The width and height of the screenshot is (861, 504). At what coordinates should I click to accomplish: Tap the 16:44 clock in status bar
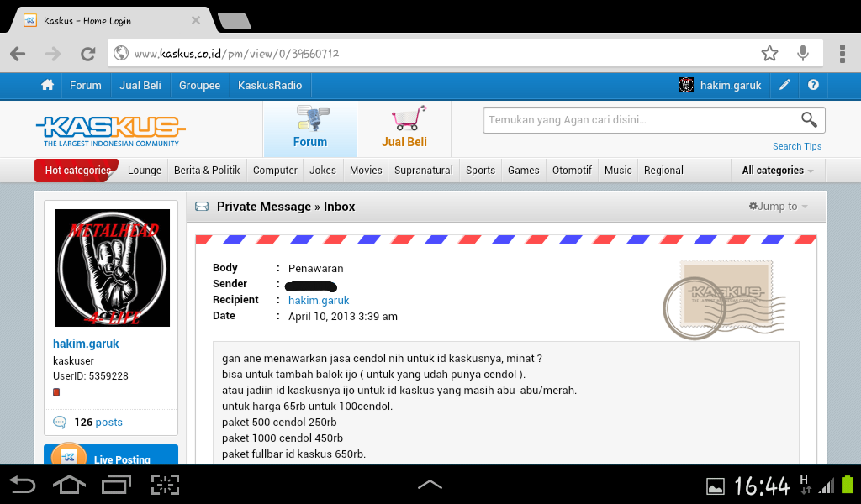(762, 486)
